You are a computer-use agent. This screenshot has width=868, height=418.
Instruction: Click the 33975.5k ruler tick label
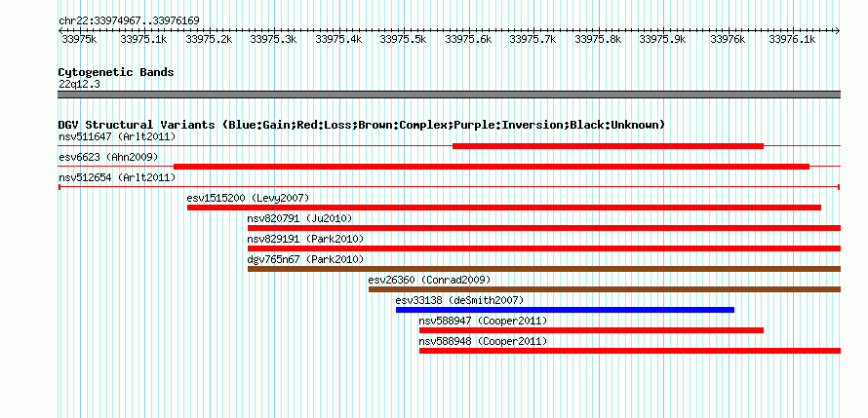point(404,40)
